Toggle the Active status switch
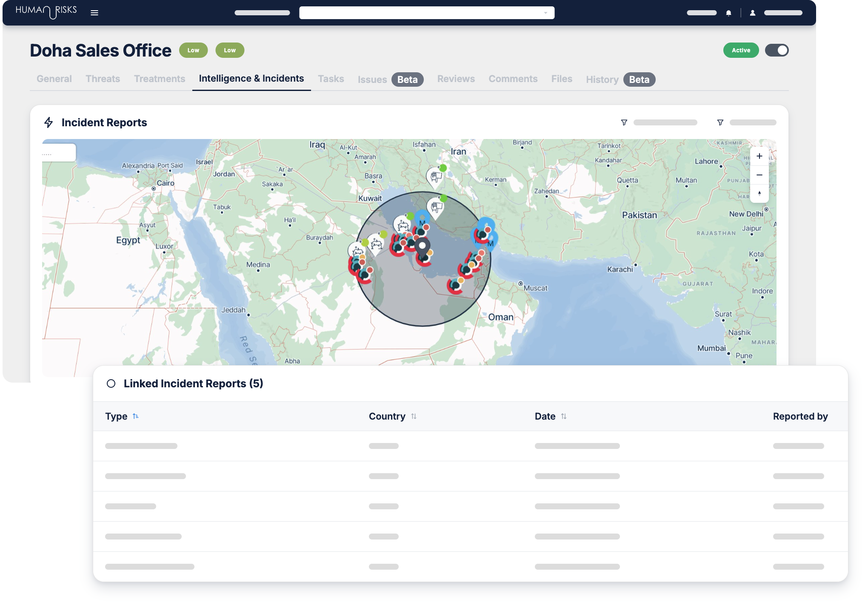This screenshot has width=868, height=602. (x=777, y=50)
